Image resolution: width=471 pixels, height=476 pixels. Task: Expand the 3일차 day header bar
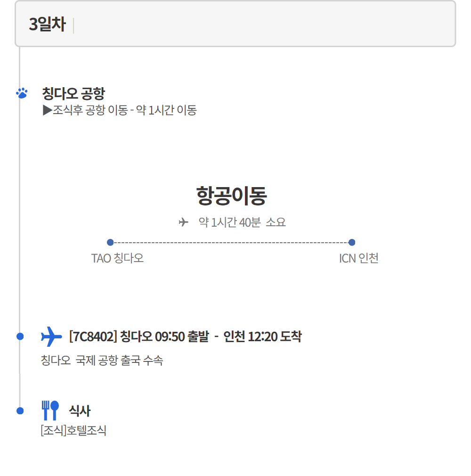[235, 24]
